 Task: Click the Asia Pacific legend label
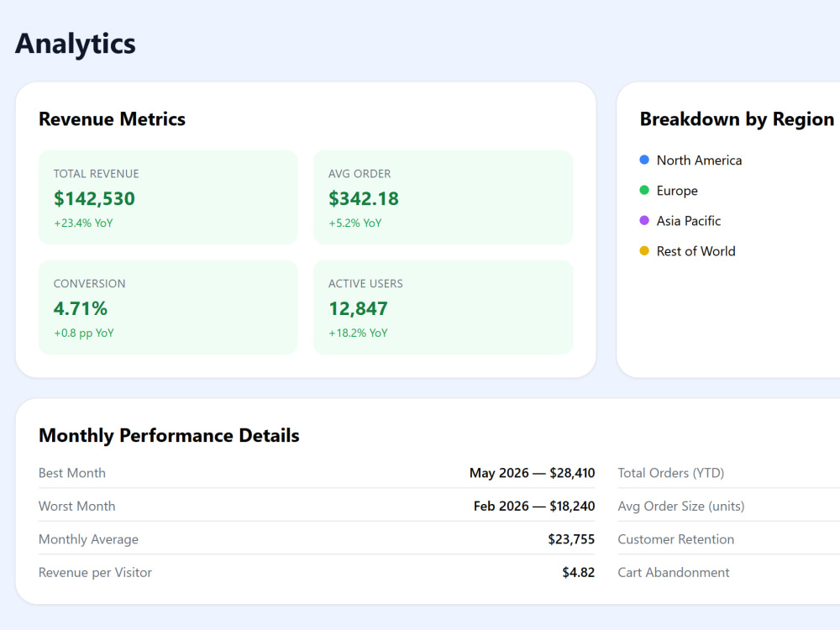[x=689, y=221]
